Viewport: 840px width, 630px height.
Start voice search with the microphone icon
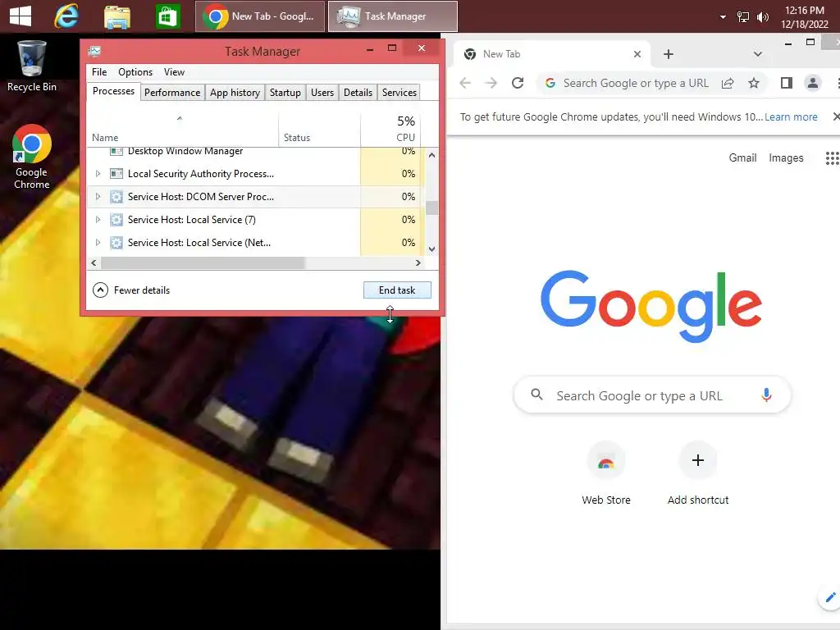767,395
